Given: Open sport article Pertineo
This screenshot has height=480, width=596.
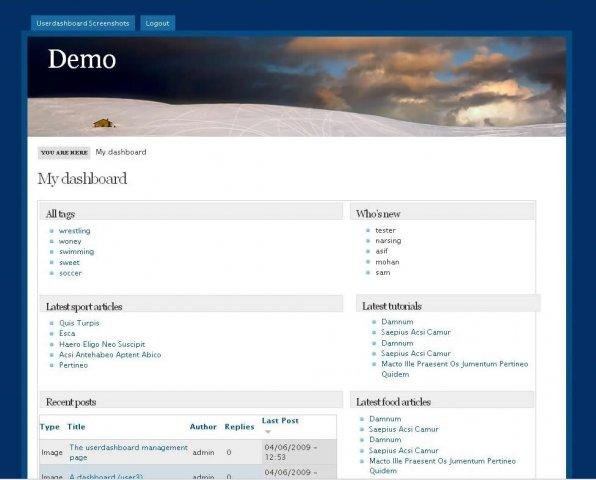Looking at the screenshot, I should click(73, 365).
